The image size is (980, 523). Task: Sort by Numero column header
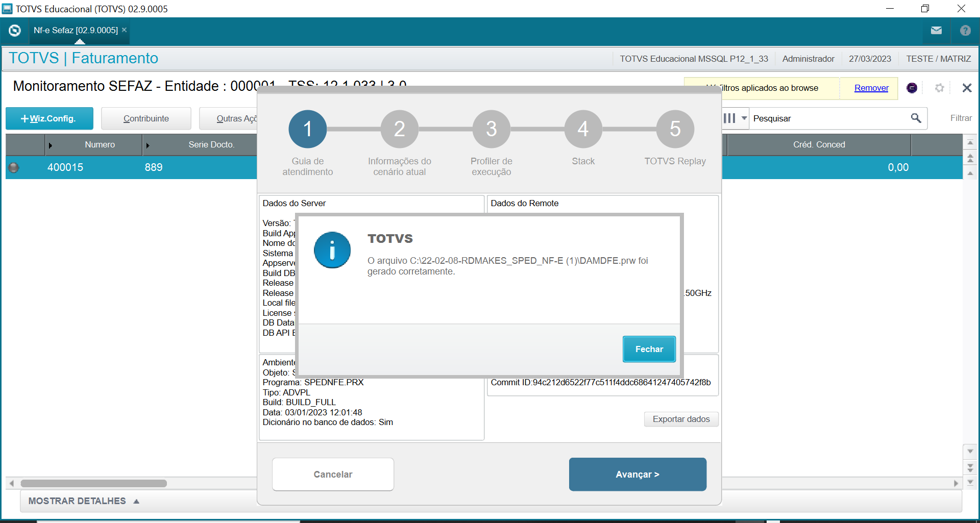[x=94, y=145]
